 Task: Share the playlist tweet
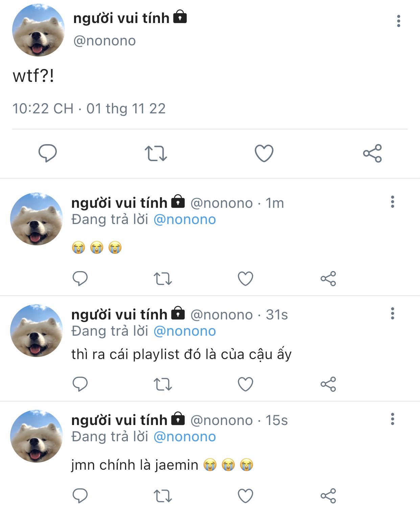pyautogui.click(x=328, y=384)
